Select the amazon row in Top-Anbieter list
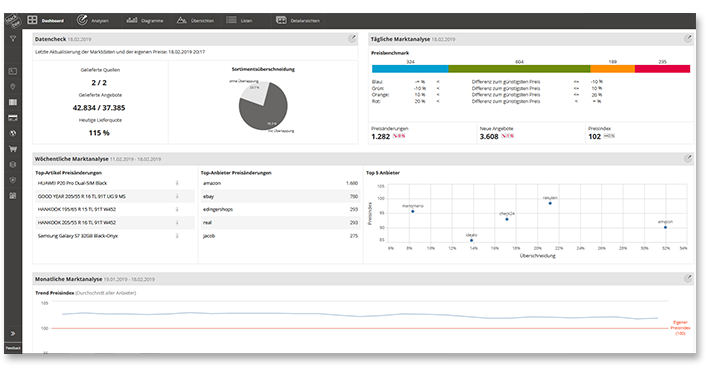Viewport: 707px width, 376px height. pos(280,183)
